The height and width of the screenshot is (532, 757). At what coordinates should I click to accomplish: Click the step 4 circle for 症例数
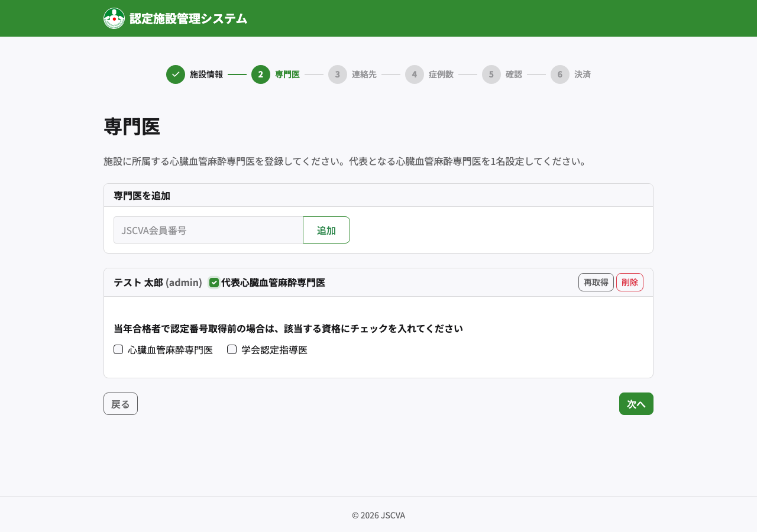click(415, 74)
